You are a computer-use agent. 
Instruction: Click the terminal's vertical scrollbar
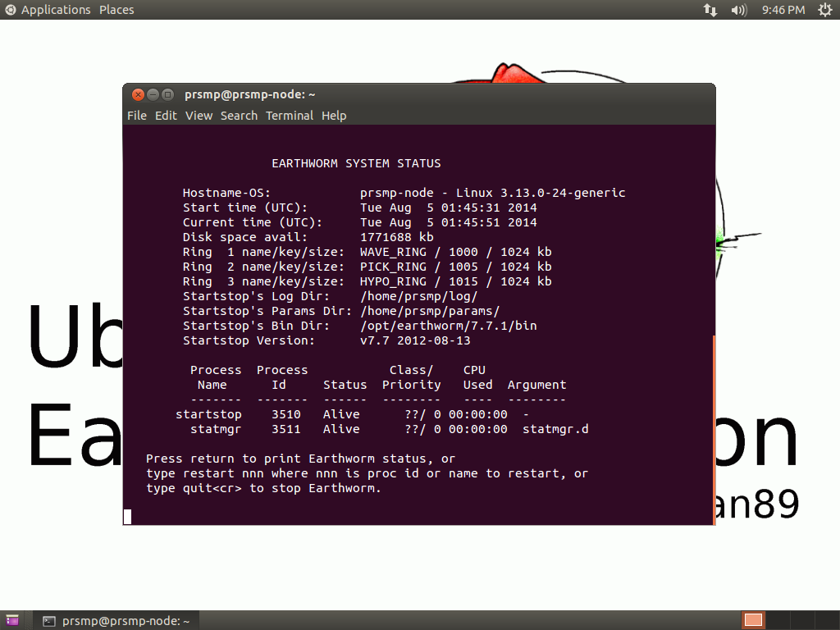(x=713, y=427)
